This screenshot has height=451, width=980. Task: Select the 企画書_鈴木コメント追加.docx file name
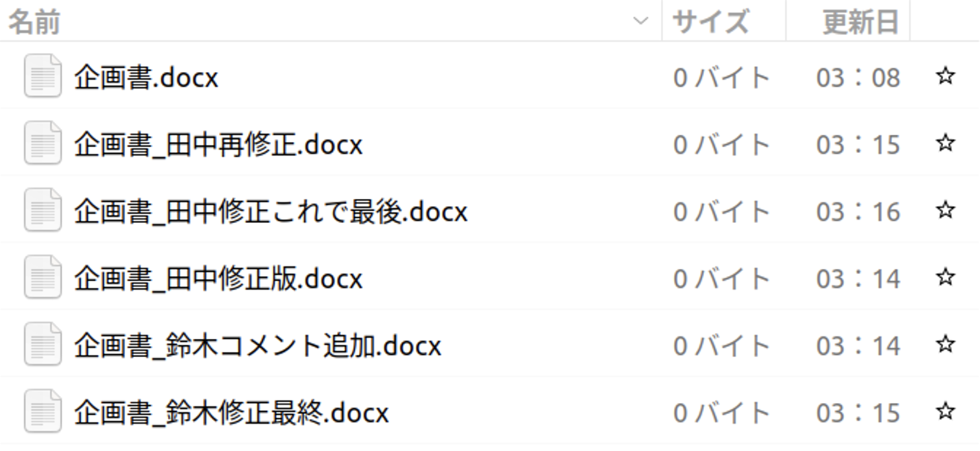tap(257, 345)
